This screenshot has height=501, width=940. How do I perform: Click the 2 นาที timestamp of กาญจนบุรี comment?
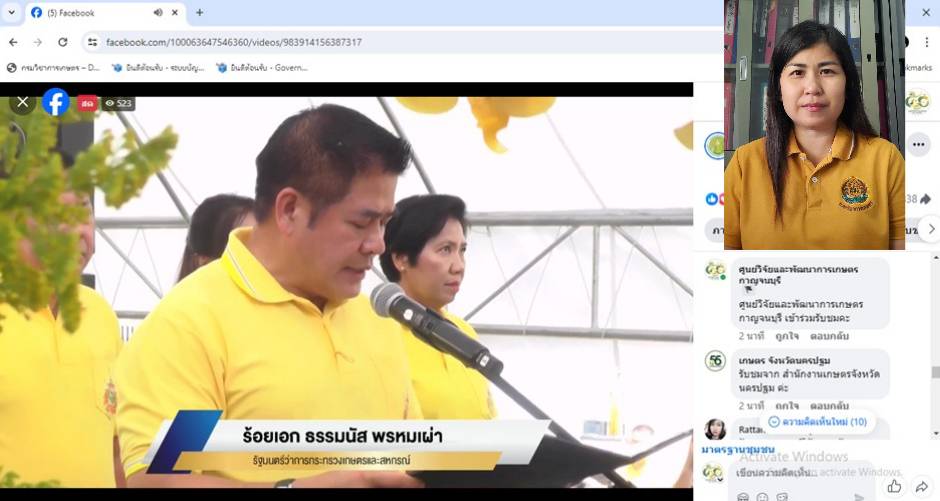pyautogui.click(x=751, y=336)
